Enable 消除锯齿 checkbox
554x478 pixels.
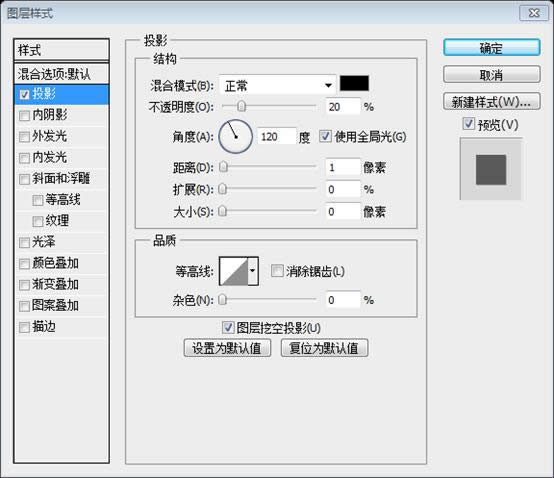277,271
